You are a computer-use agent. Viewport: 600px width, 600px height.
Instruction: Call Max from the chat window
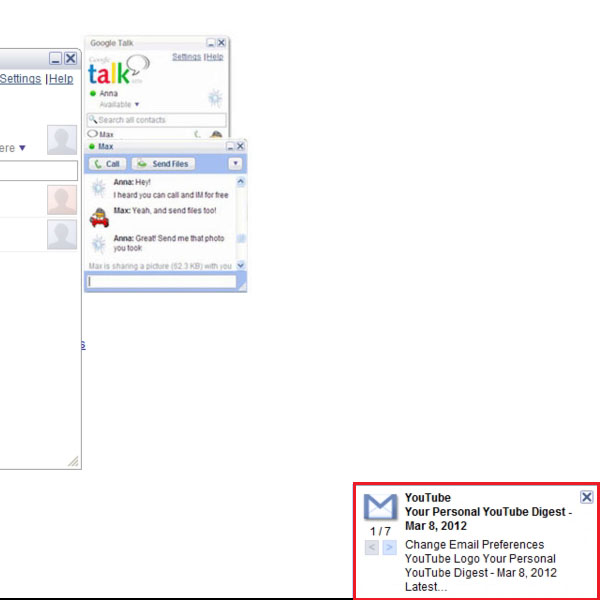click(107, 164)
